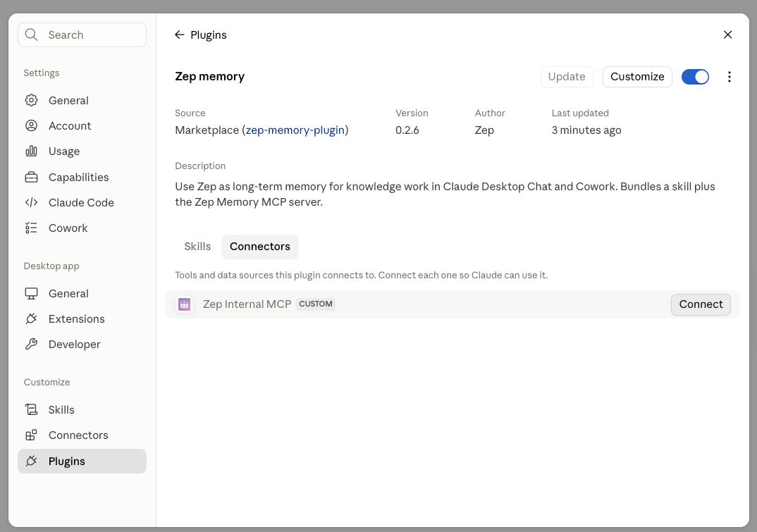Click the plugin description paragraph
This screenshot has width=757, height=532.
coord(445,194)
